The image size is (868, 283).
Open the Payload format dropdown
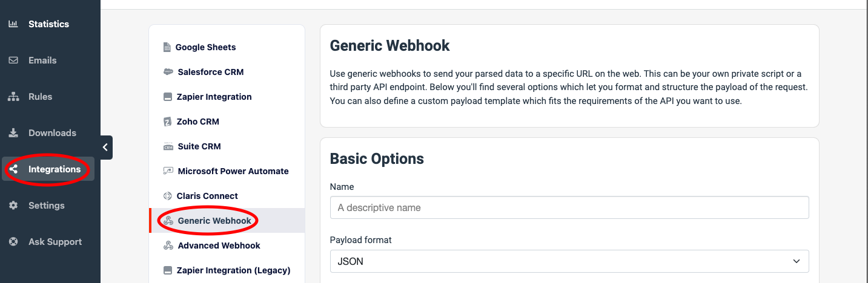click(569, 261)
